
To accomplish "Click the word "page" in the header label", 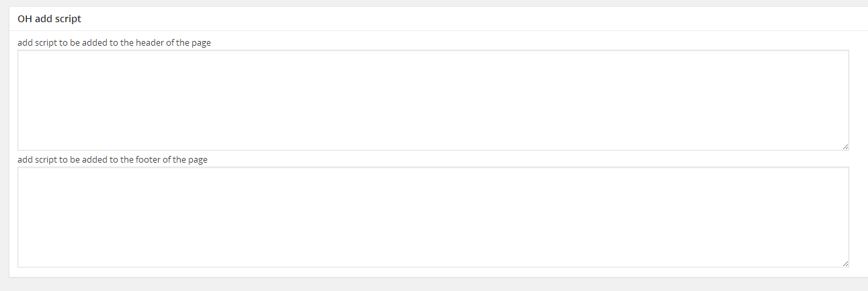I will (201, 43).
